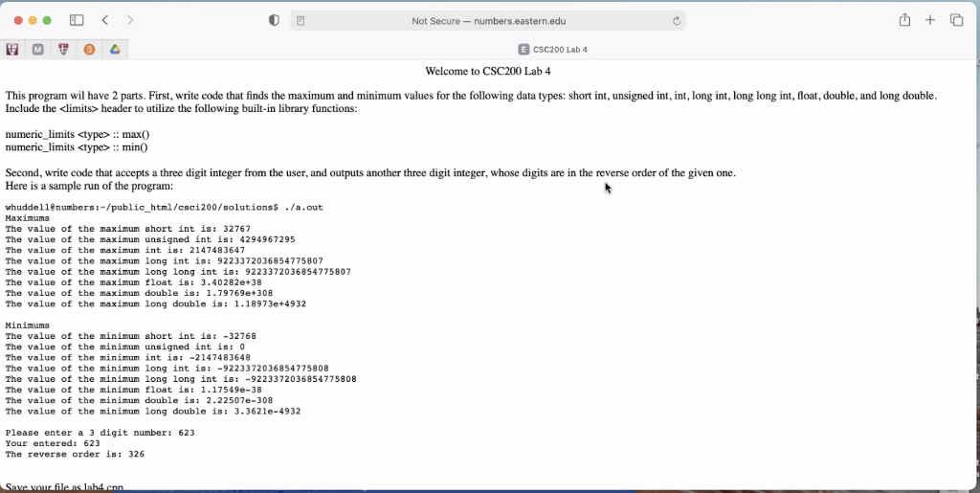Go back to the previous page

click(x=105, y=21)
